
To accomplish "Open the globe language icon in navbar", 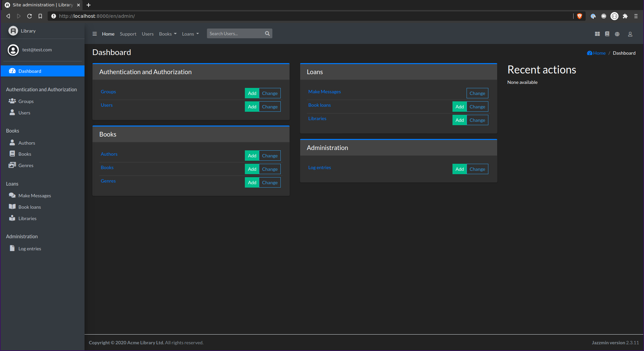I will click(x=617, y=34).
